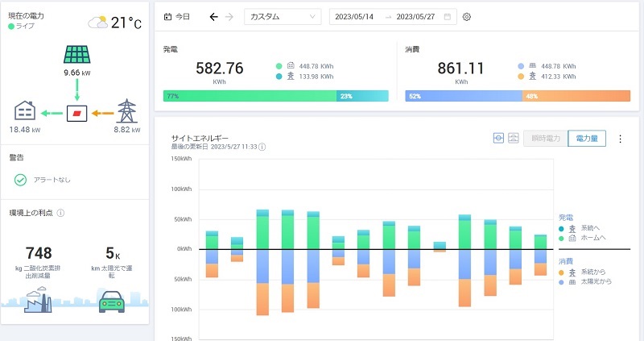Go to previous period with back arrow
This screenshot has height=341, width=644.
tap(213, 17)
